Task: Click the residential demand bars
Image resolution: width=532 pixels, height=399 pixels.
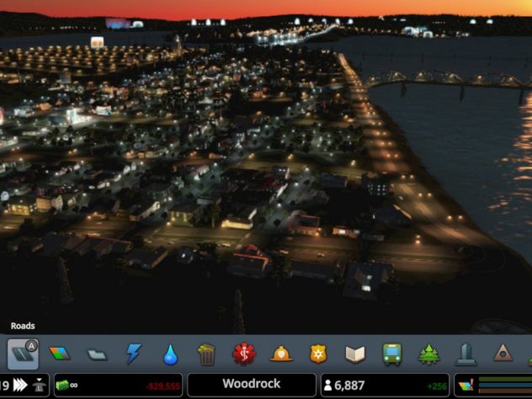Action: pos(505,379)
